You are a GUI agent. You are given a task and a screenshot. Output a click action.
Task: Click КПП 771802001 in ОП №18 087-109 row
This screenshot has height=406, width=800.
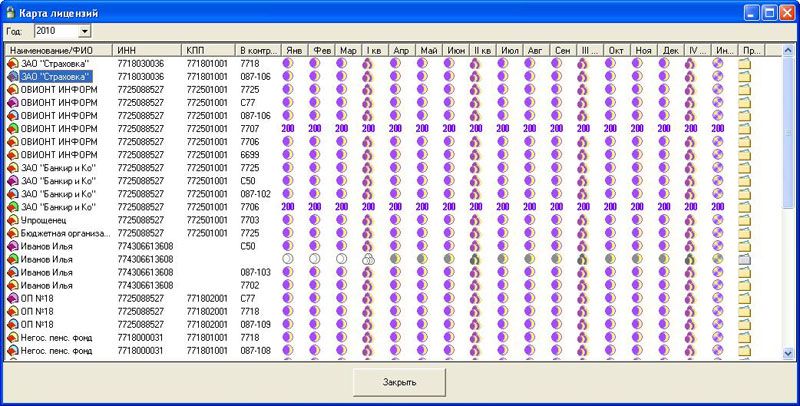click(207, 325)
